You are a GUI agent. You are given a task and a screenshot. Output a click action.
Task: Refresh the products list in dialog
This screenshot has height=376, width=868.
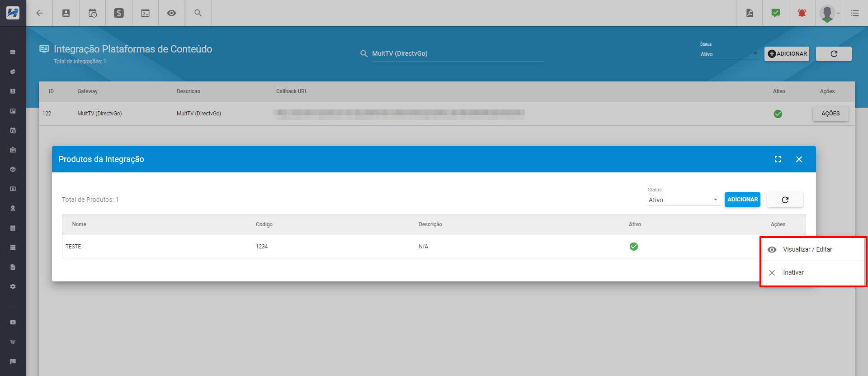tap(785, 200)
